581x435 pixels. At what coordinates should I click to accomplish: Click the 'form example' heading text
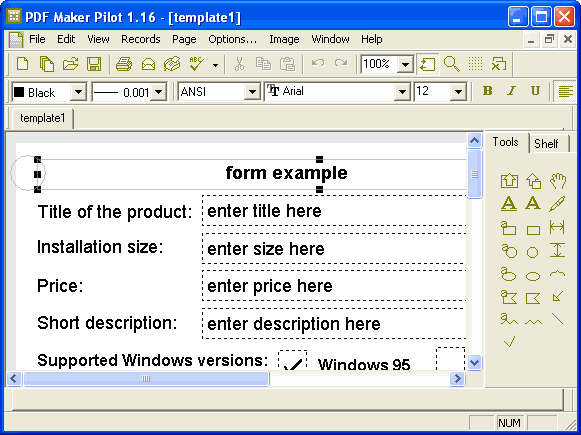pyautogui.click(x=286, y=173)
